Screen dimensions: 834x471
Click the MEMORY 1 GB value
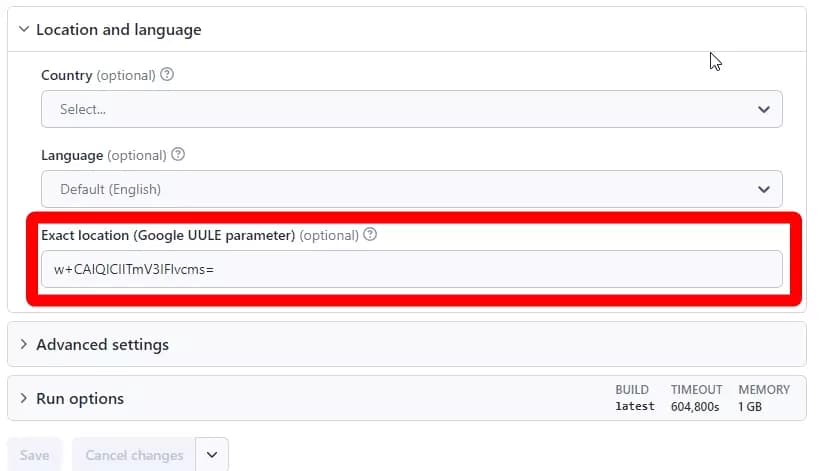pyautogui.click(x=750, y=407)
